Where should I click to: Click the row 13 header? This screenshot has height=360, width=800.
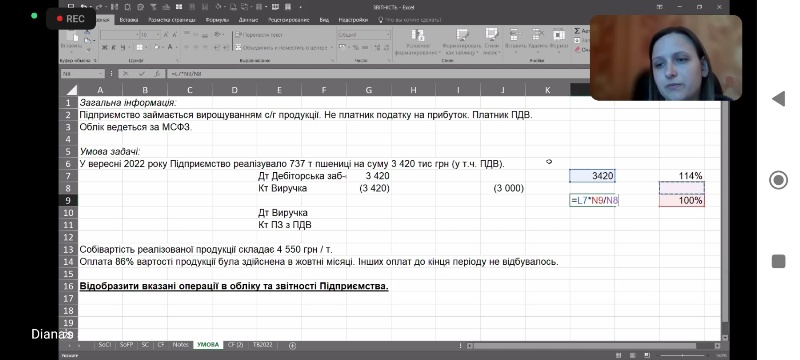[x=69, y=249]
